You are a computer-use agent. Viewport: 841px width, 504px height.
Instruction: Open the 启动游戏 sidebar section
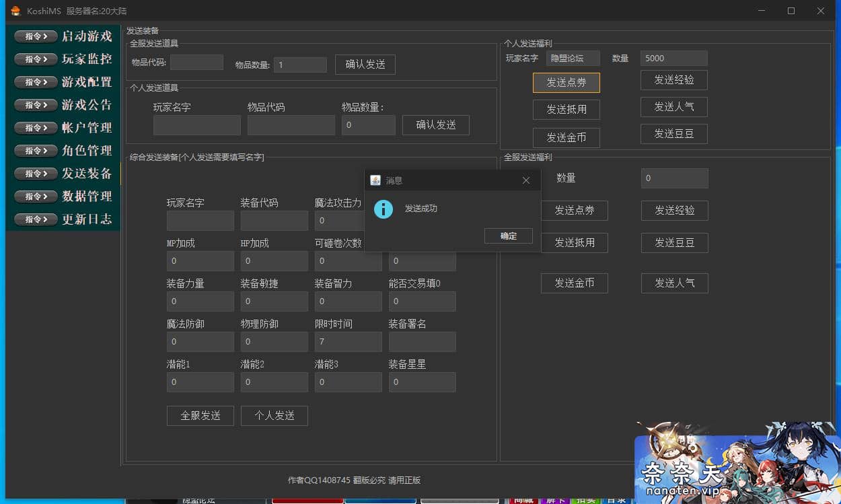63,36
